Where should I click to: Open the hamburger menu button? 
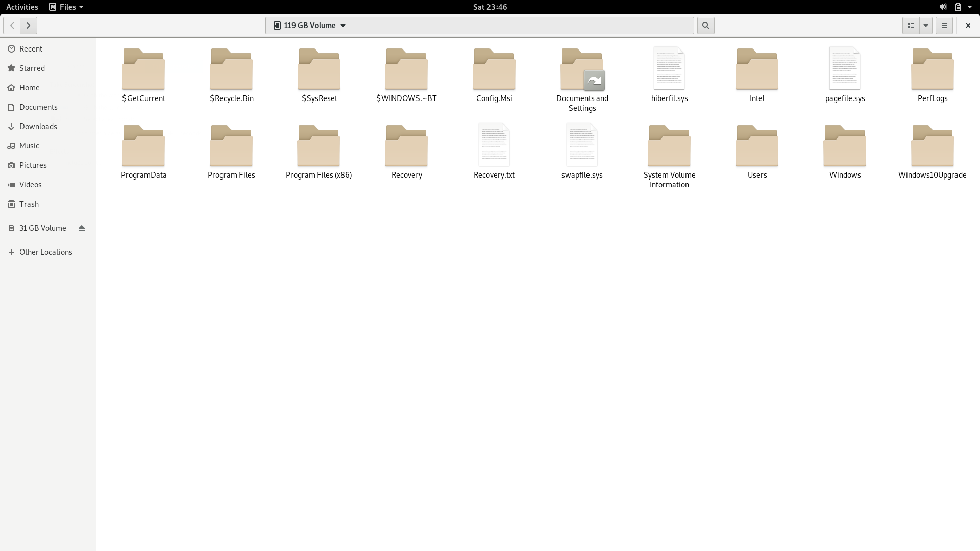944,26
